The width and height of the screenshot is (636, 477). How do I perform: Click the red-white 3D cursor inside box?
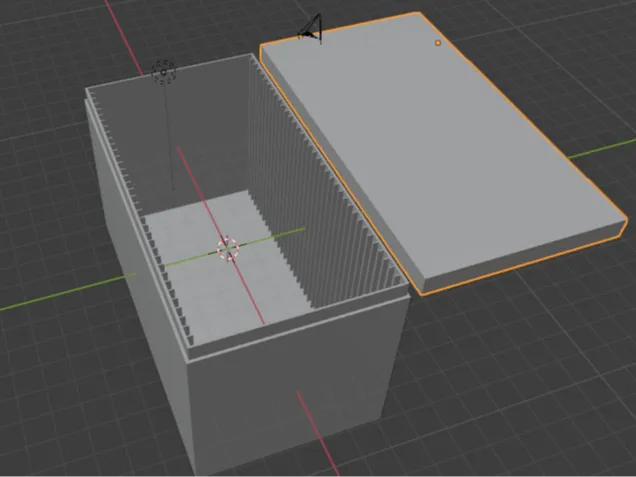[x=228, y=249]
